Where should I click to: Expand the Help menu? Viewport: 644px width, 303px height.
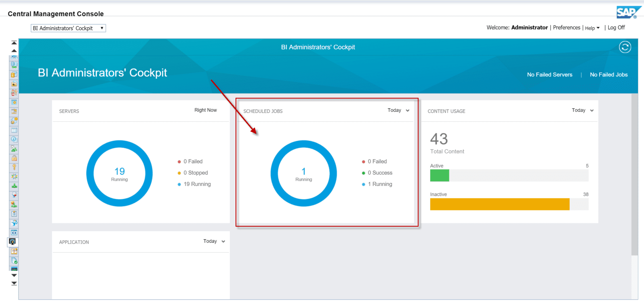tap(592, 28)
